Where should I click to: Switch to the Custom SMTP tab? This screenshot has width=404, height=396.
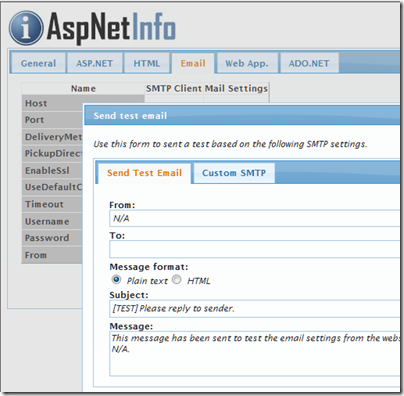234,173
